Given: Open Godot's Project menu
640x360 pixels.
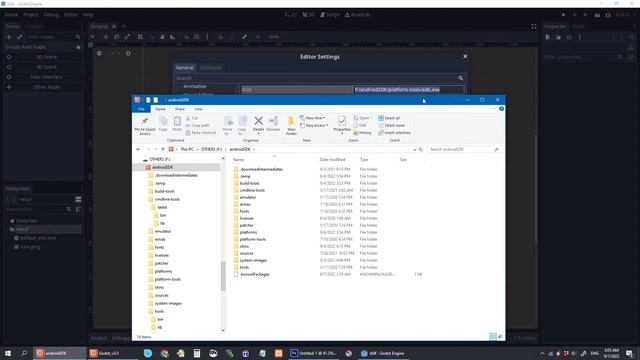Looking at the screenshot, I should pos(31,15).
